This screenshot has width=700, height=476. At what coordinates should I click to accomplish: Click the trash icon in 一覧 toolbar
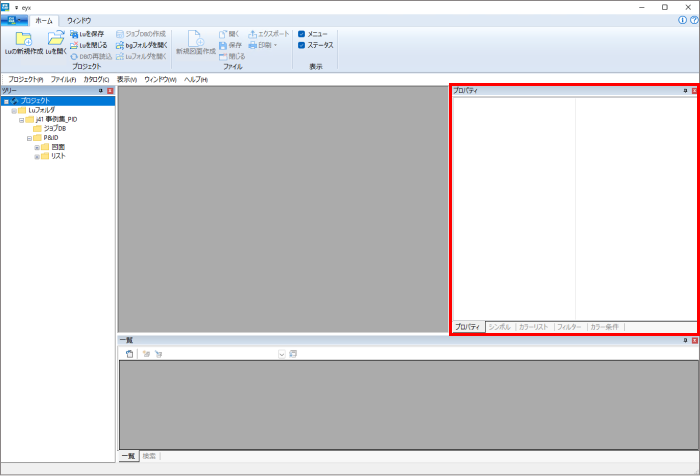click(x=129, y=354)
